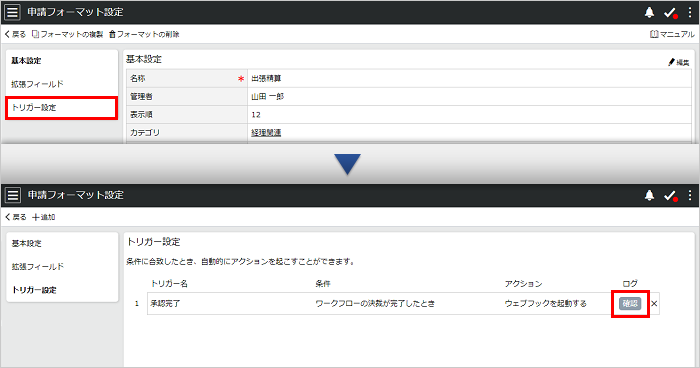Screen dimensions: 700x368
Task: Click 管理者 field label
Action: coord(141,96)
